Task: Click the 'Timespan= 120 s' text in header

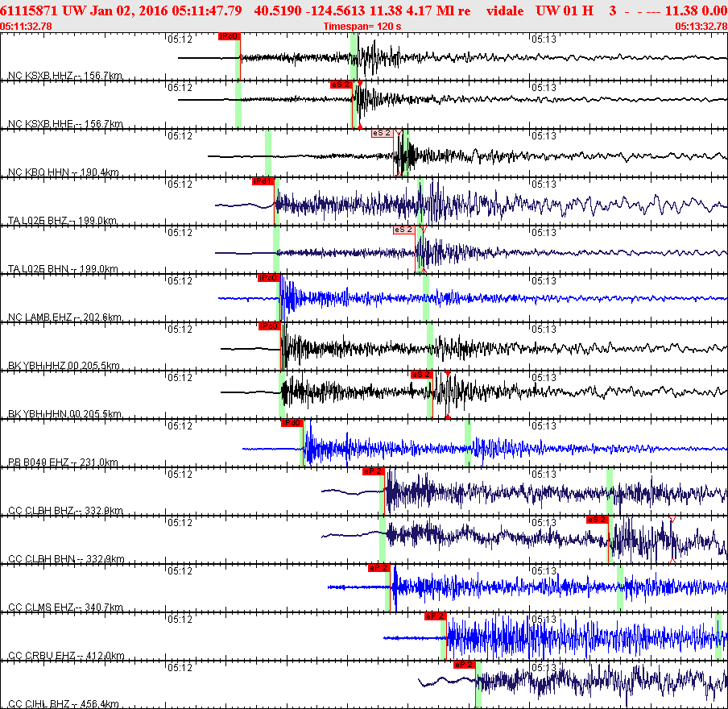Action: pyautogui.click(x=362, y=27)
